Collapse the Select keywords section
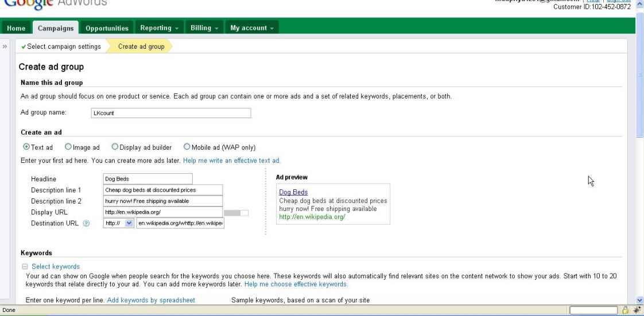This screenshot has height=316, width=644. pos(25,267)
